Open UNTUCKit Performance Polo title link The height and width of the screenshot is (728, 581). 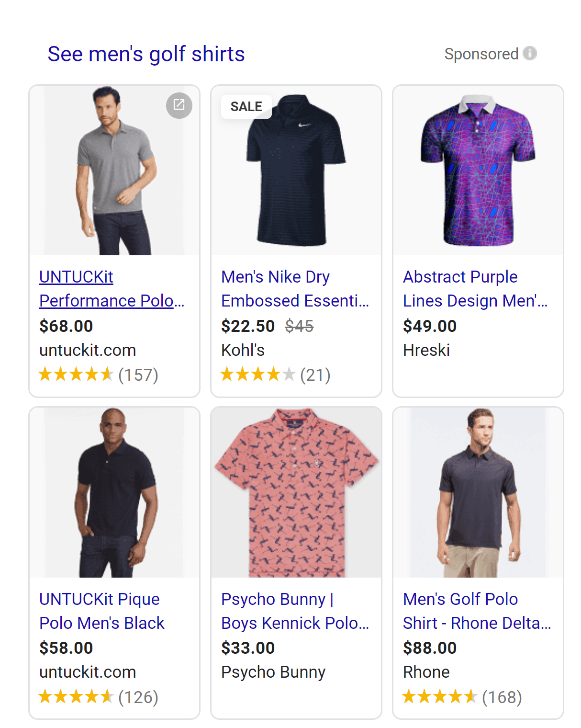pos(111,289)
